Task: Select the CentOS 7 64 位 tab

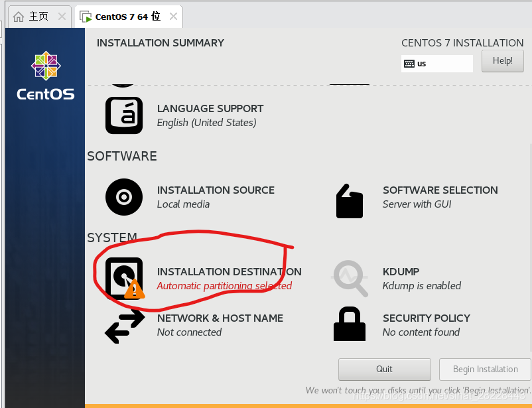Action: [129, 17]
